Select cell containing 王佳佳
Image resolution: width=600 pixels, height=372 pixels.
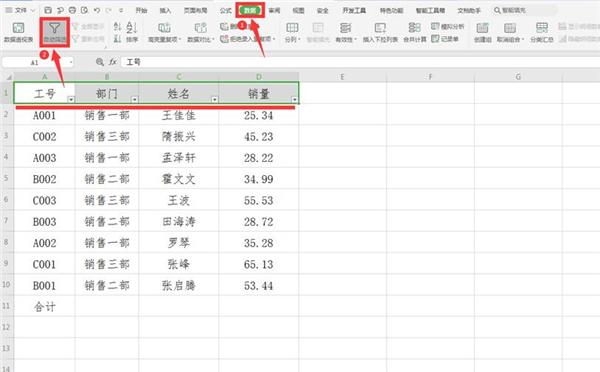tap(179, 115)
